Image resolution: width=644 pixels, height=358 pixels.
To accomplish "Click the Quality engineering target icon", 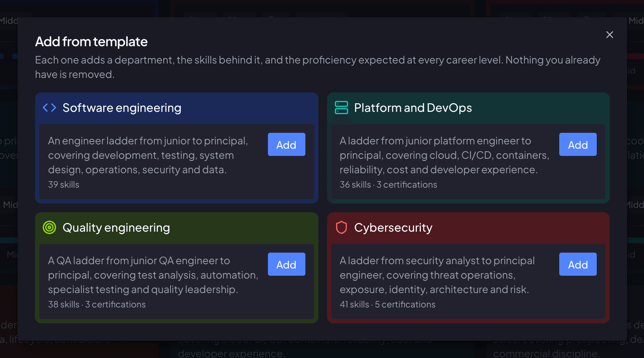I will (49, 227).
